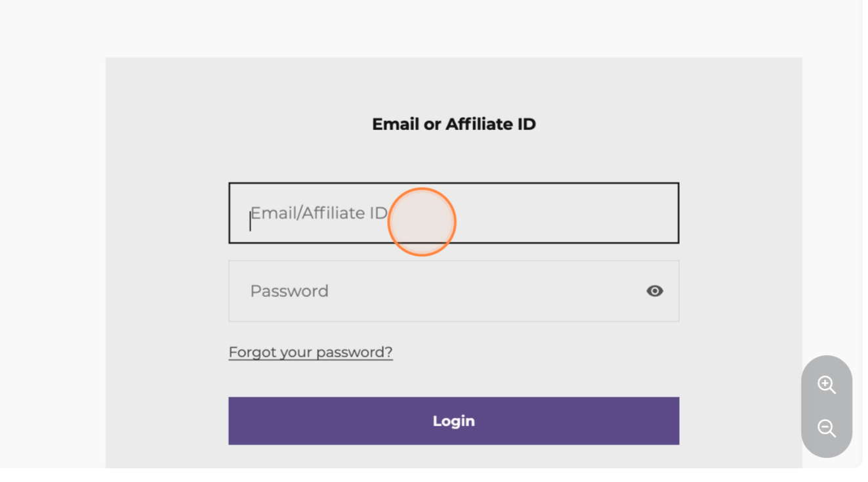The image size is (868, 482).
Task: Click the Email or Affiliate ID heading
Action: pyautogui.click(x=453, y=124)
